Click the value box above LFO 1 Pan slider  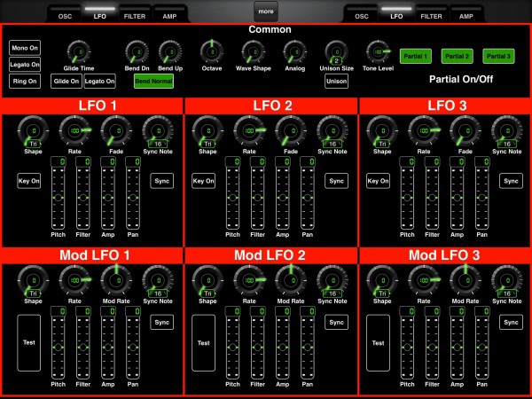click(133, 161)
